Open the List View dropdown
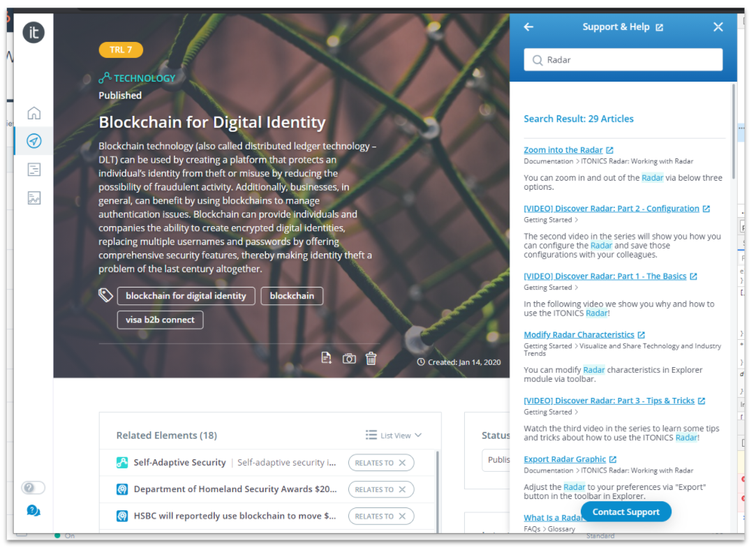756x550 pixels. coord(394,436)
